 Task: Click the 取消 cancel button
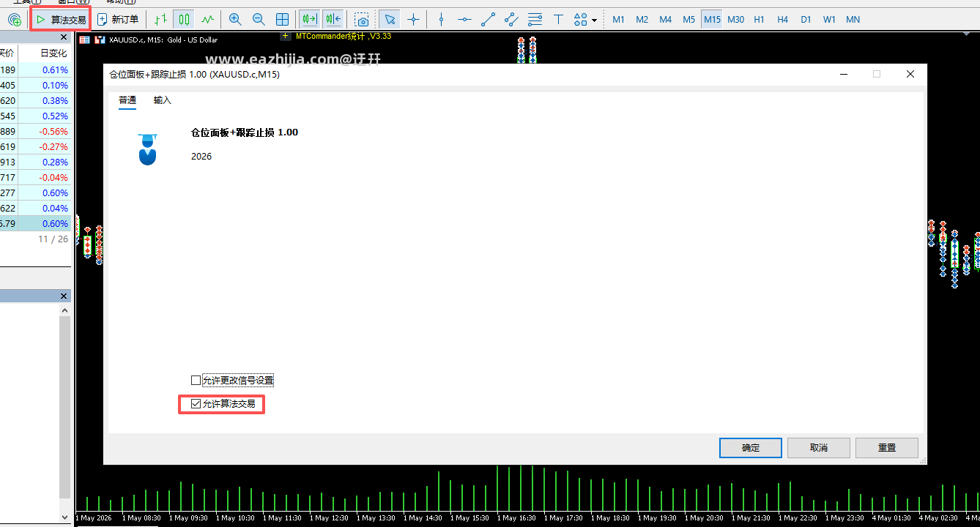(x=819, y=448)
